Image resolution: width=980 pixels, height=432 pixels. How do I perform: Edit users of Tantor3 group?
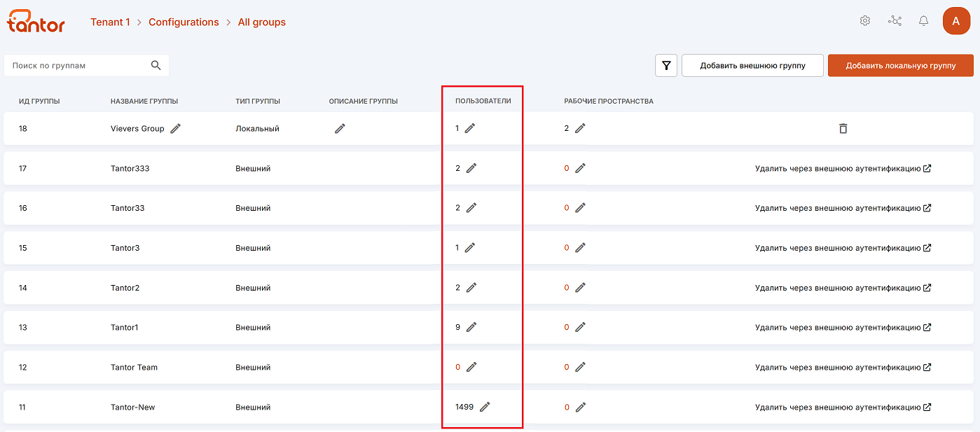coord(470,248)
